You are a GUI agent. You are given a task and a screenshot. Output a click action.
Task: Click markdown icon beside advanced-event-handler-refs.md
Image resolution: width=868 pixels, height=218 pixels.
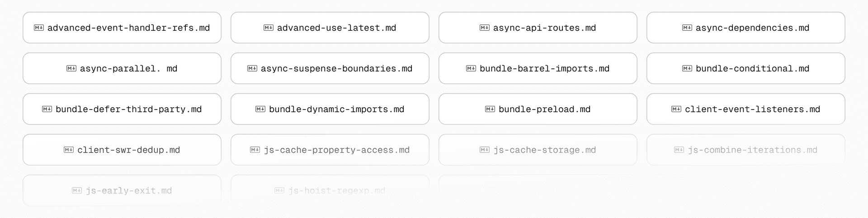(39, 28)
